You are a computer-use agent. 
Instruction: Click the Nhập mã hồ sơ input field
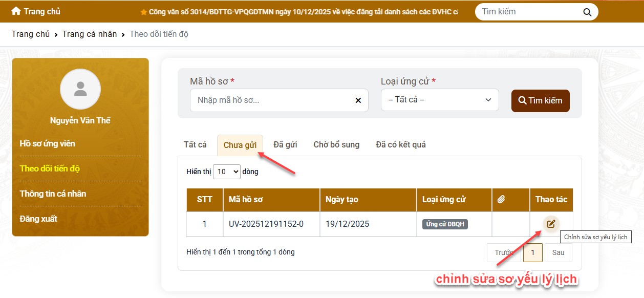[271, 100]
